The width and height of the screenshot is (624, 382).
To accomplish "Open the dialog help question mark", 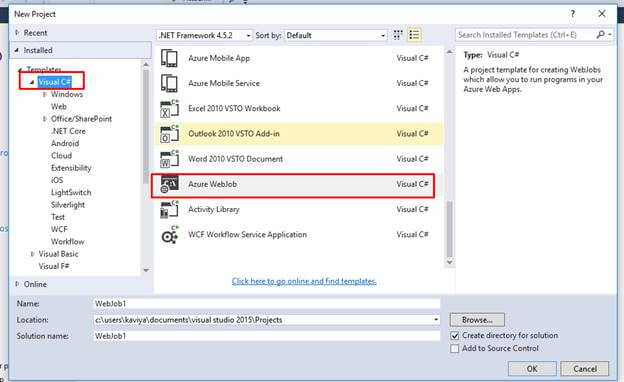I will [x=572, y=14].
